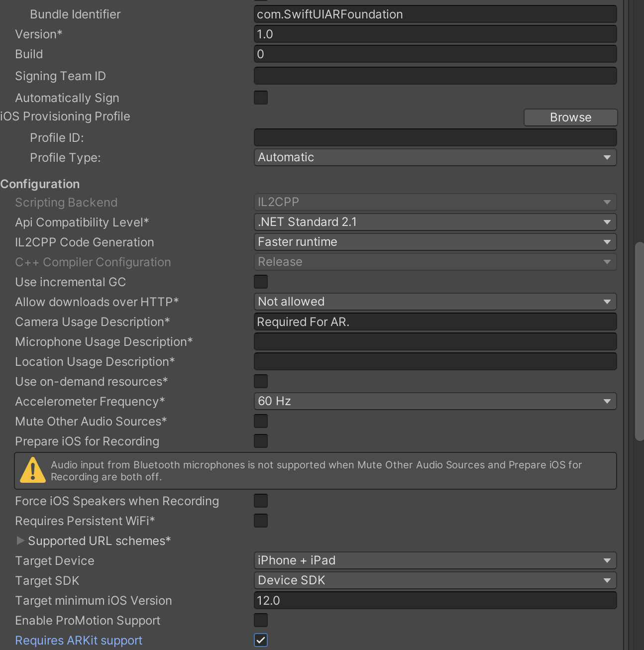This screenshot has height=650, width=644.
Task: Open the Target Device dropdown
Action: click(x=435, y=560)
